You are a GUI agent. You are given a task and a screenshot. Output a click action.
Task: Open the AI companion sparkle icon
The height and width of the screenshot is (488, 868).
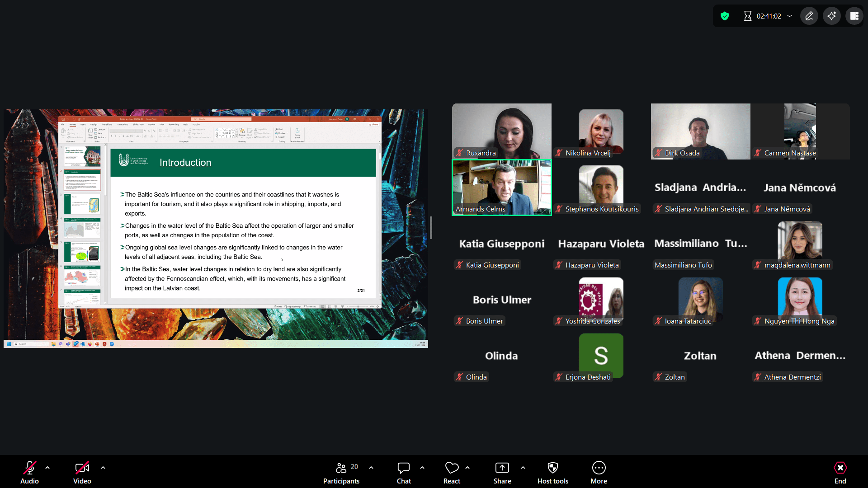pyautogui.click(x=832, y=16)
